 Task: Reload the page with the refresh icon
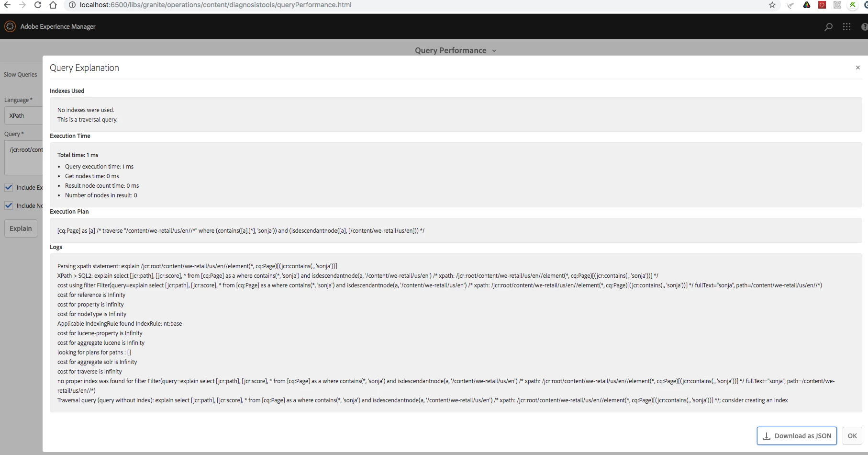[x=38, y=5]
